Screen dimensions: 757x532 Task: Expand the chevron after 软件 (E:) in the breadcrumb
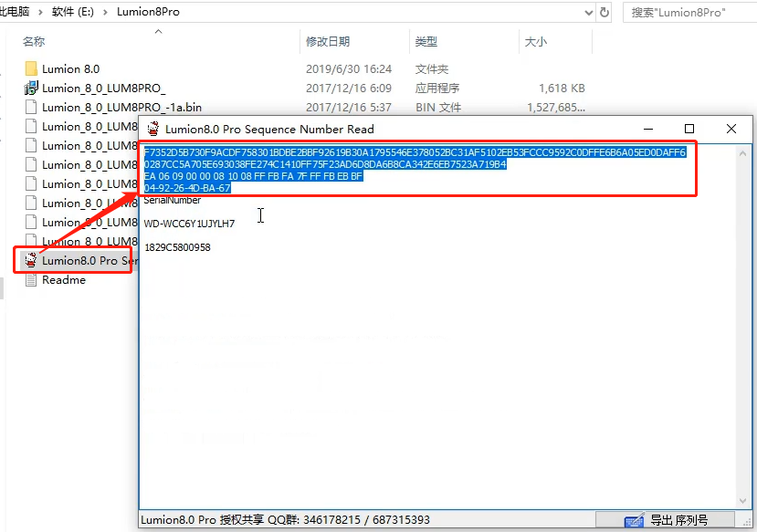(105, 12)
